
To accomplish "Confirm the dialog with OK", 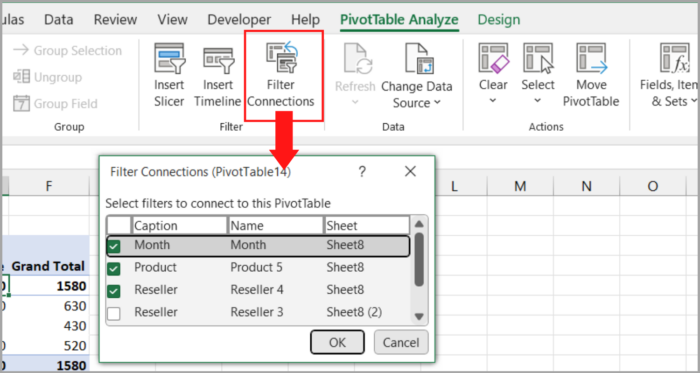I will [338, 342].
